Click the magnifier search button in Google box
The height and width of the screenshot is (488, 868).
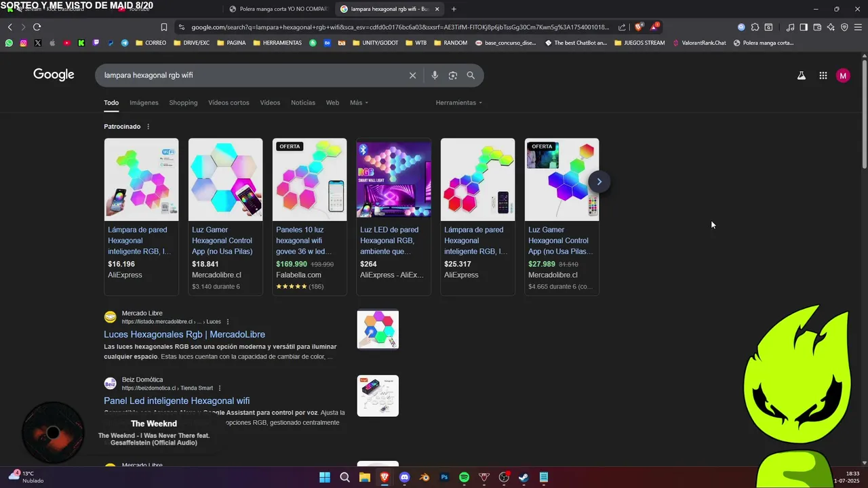[471, 75]
